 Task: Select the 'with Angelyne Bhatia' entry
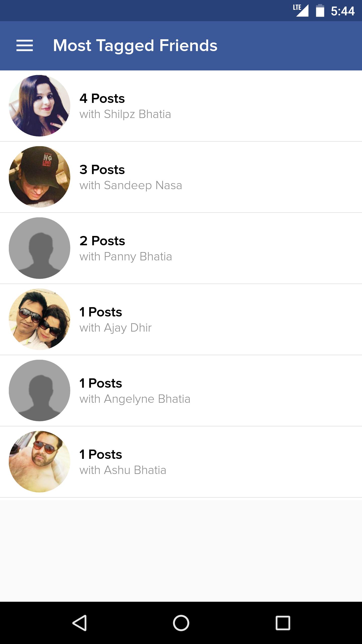135,399
